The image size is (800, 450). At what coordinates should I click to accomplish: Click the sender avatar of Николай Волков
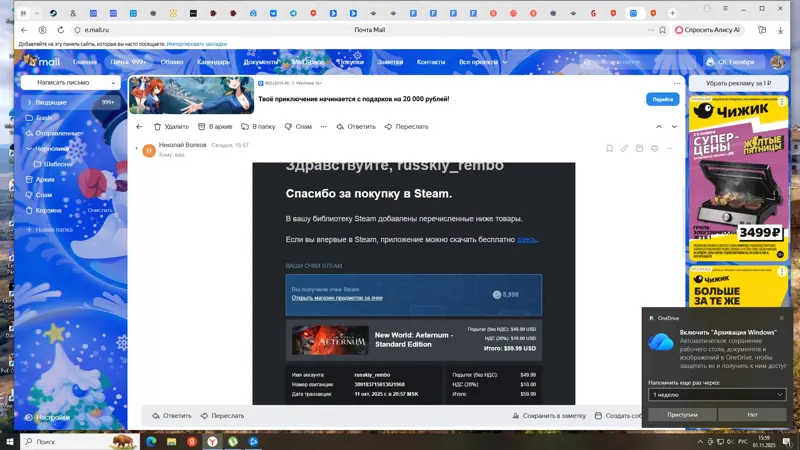149,150
